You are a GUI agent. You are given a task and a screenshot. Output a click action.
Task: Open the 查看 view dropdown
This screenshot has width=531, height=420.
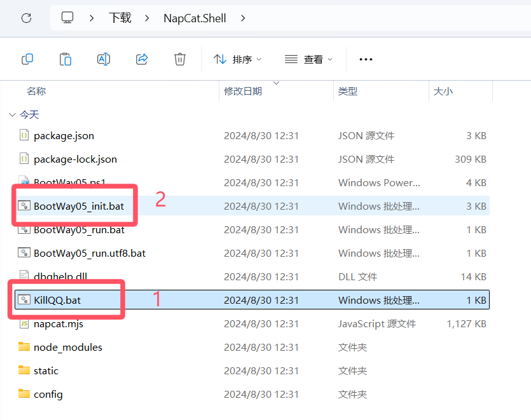pos(308,59)
